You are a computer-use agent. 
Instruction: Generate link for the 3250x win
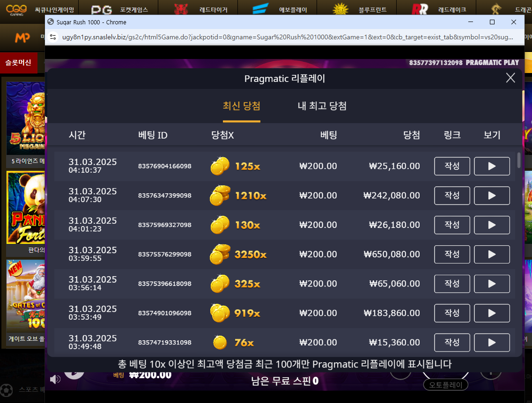452,255
